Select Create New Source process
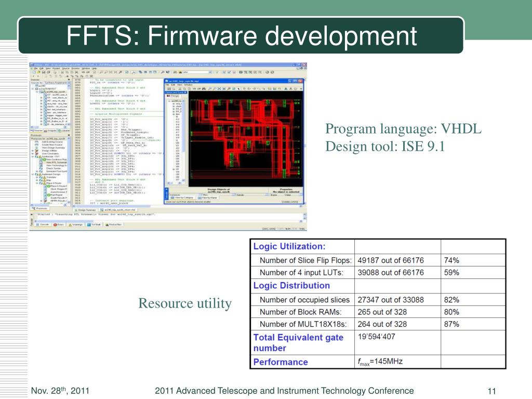Viewport: 532px width, 399px height. click(x=52, y=145)
